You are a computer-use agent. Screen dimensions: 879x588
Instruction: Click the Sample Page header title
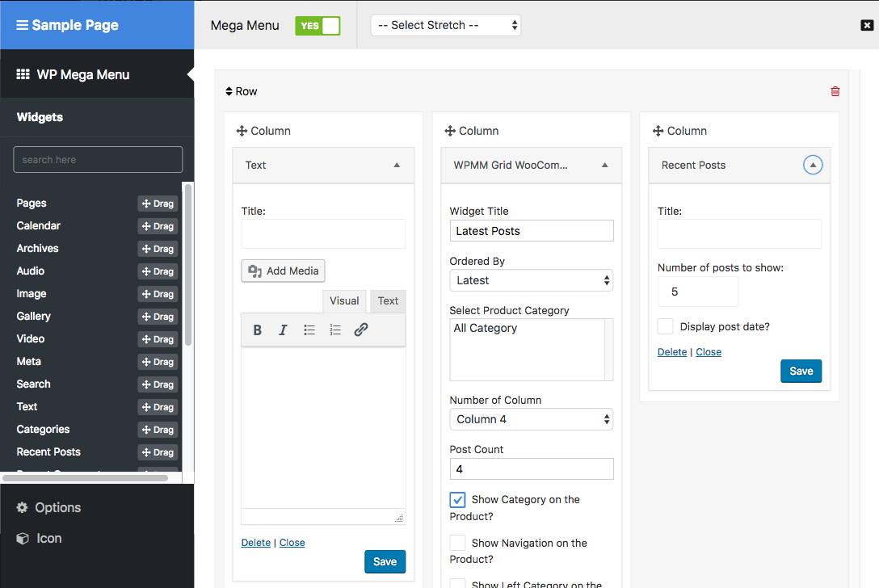coord(75,25)
